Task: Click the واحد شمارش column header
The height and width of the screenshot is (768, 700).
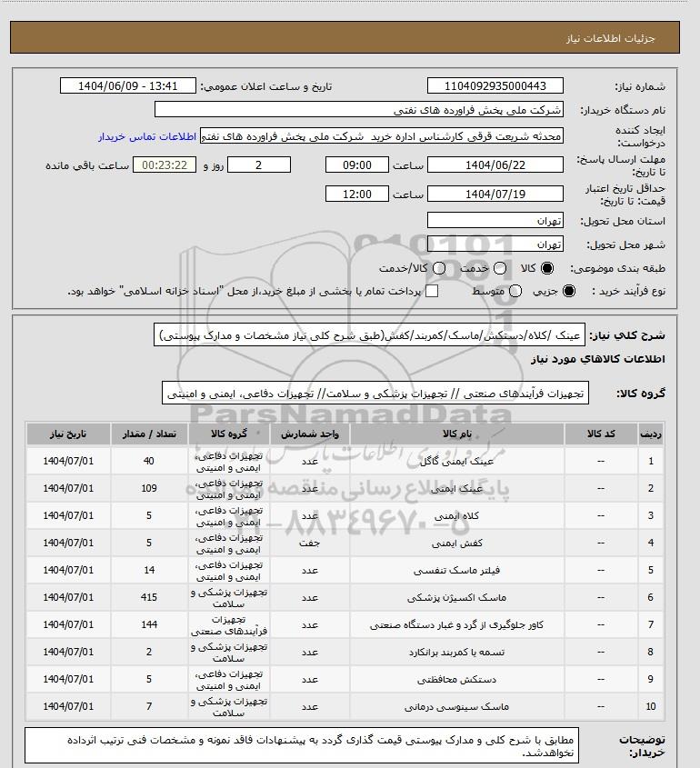Action: (x=310, y=434)
